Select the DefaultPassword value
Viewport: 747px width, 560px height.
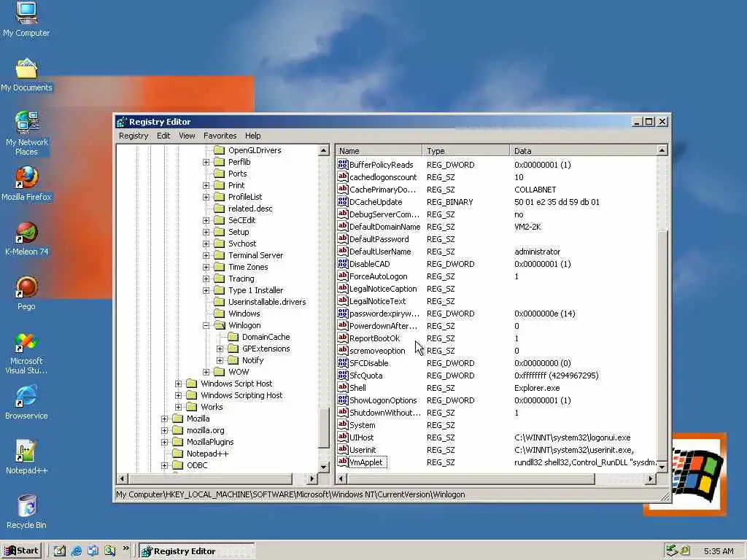point(379,239)
